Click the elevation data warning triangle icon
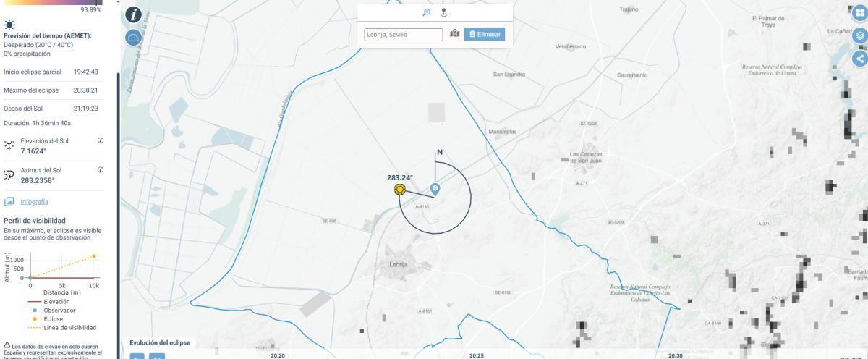The width and height of the screenshot is (868, 359). click(7, 345)
